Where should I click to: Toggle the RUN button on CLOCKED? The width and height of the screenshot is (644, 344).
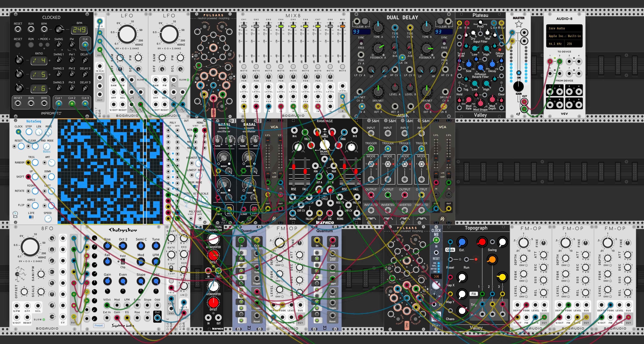click(x=31, y=45)
